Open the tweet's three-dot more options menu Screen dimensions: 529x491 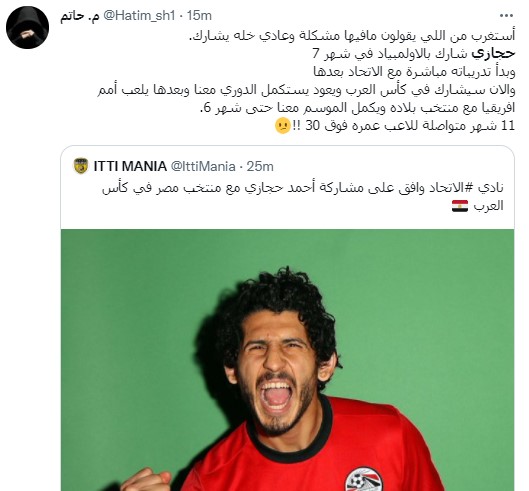pos(506,16)
